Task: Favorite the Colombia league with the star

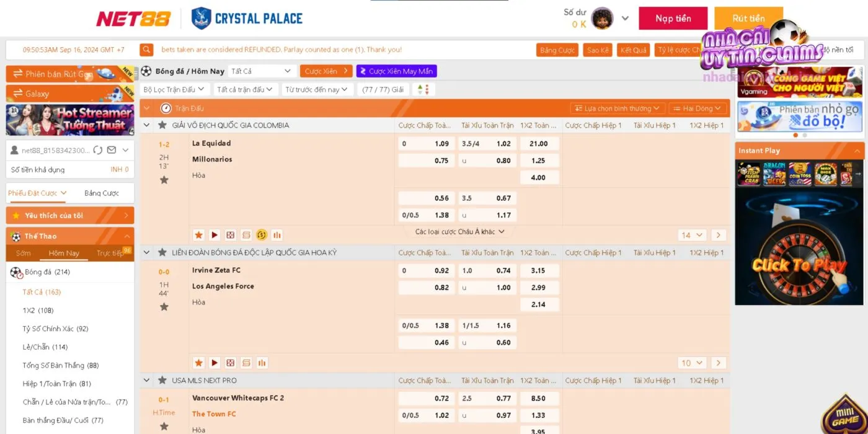Action: (x=162, y=125)
